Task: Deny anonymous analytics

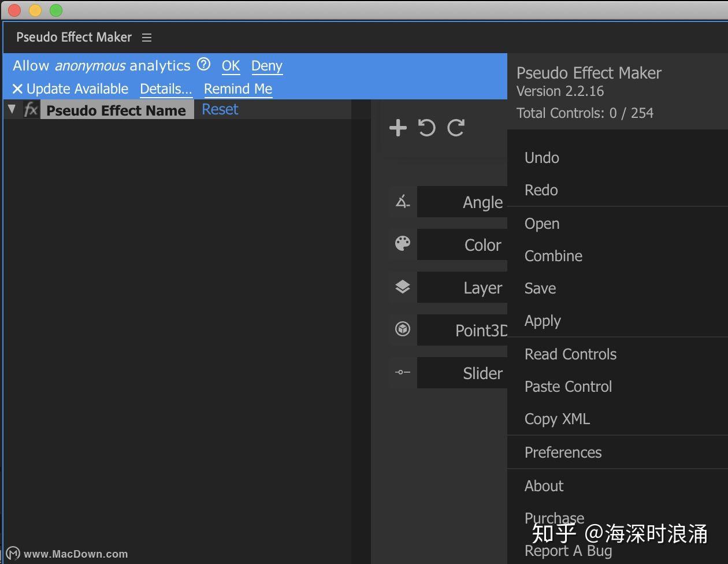Action: 266,66
